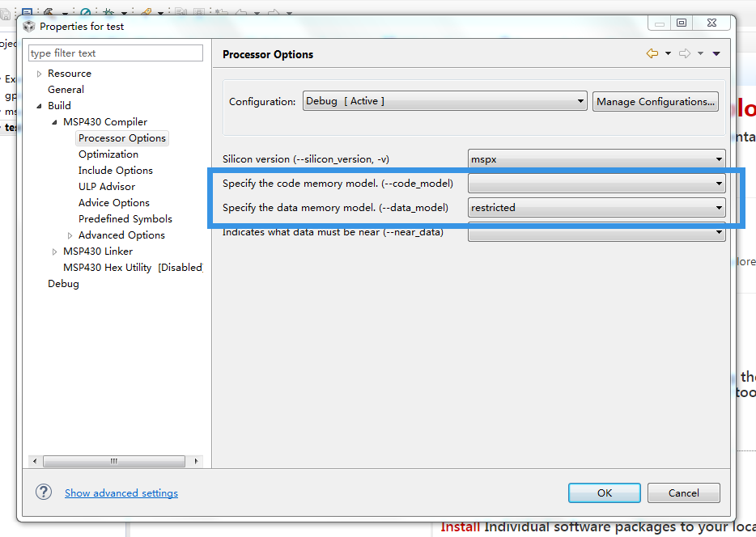This screenshot has width=756, height=537.
Task: Click the tree scrollbar left arrow
Action: click(34, 461)
